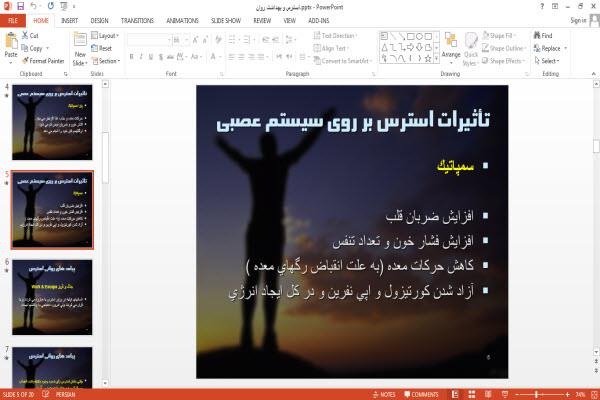Viewport: 600px width, 400px height.
Task: Select slide 4 thumbnail
Action: [x=52, y=122]
